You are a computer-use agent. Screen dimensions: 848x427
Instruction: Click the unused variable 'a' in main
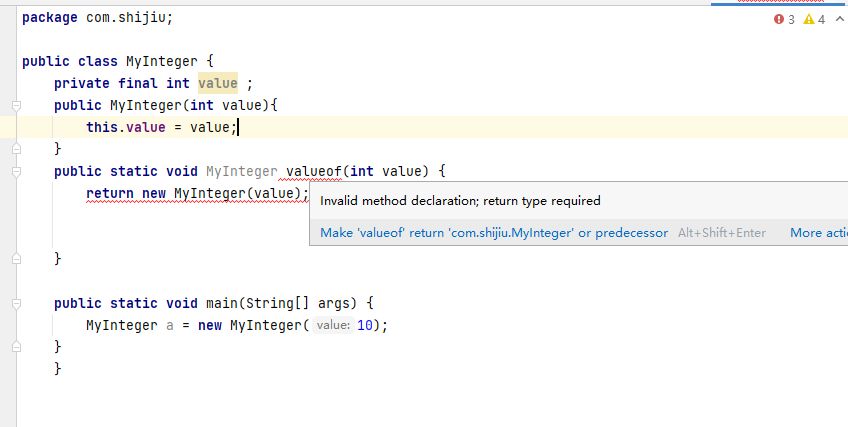(x=170, y=326)
